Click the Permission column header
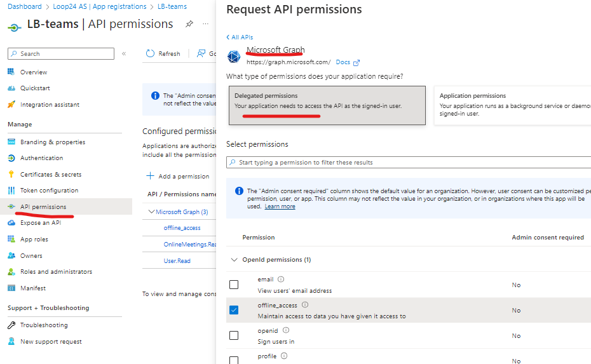The width and height of the screenshot is (591, 364). (259, 237)
